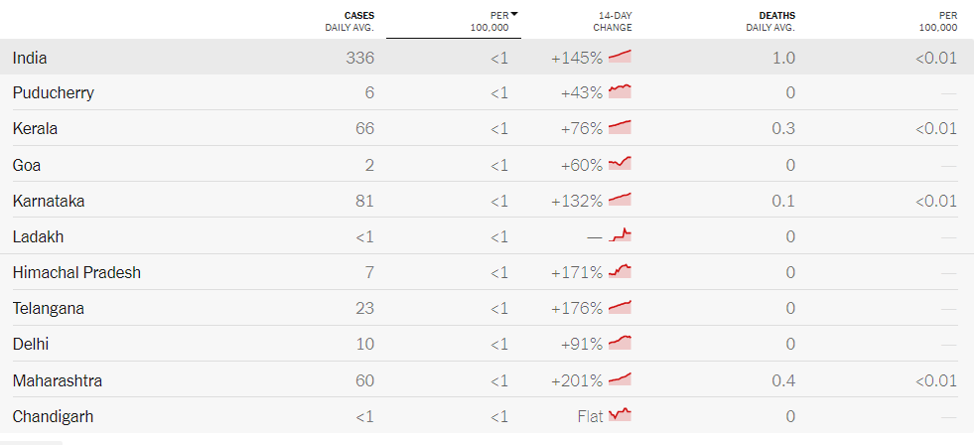
Task: Click Chandigarh's flat trend sparkline
Action: click(x=620, y=415)
